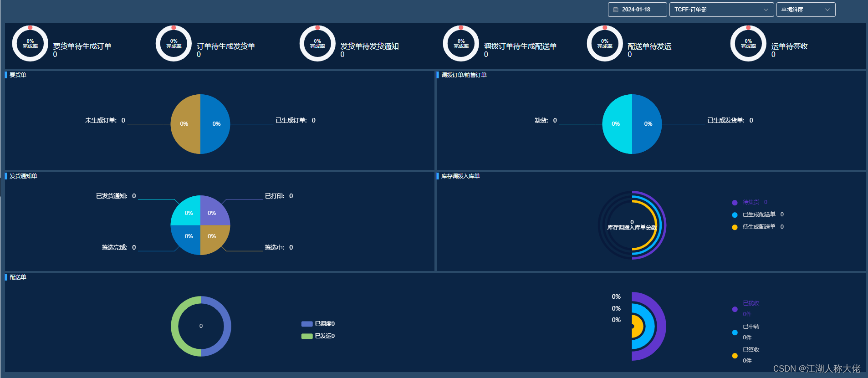Image resolution: width=868 pixels, height=378 pixels.
Task: Toggle the 已中转 legend entry
Action: 746,332
